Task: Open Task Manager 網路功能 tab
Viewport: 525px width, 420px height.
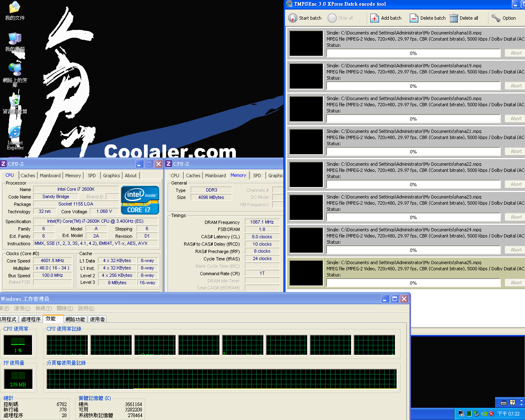Action: tap(75, 319)
